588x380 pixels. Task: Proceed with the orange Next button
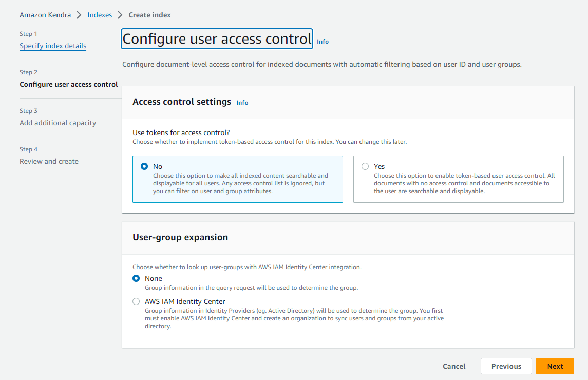click(x=555, y=366)
